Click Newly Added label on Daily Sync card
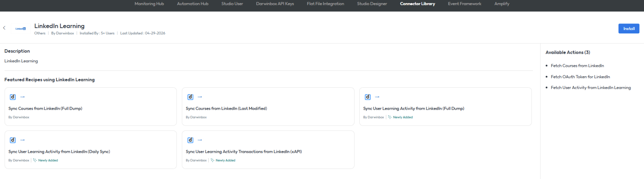This screenshot has height=179, width=644. coord(48,161)
